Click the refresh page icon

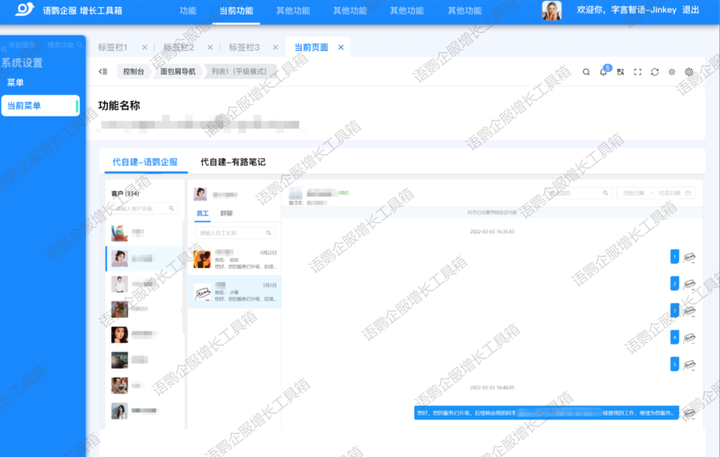[654, 72]
